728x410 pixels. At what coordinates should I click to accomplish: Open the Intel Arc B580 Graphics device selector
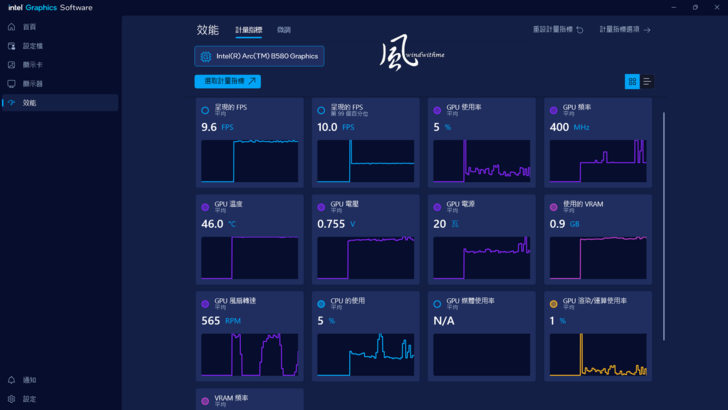click(x=259, y=56)
